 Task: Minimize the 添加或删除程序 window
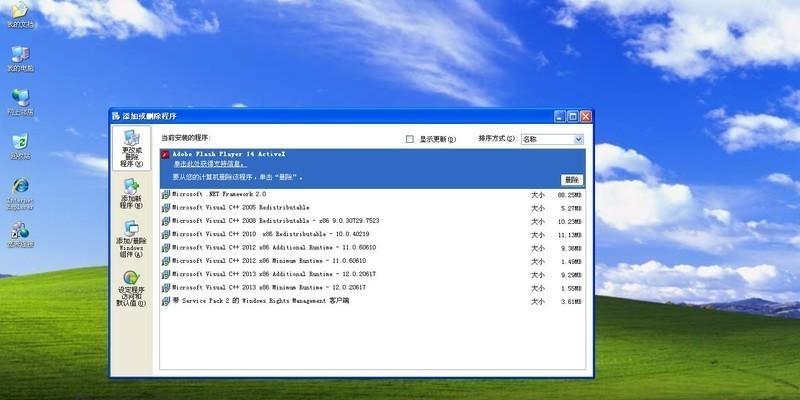[x=560, y=117]
